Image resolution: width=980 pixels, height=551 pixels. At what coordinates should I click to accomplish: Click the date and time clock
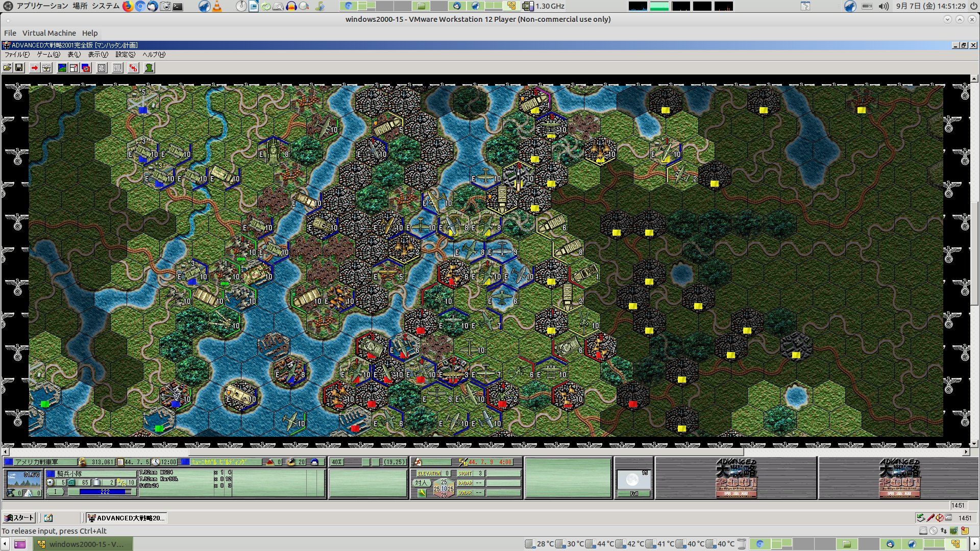[931, 6]
